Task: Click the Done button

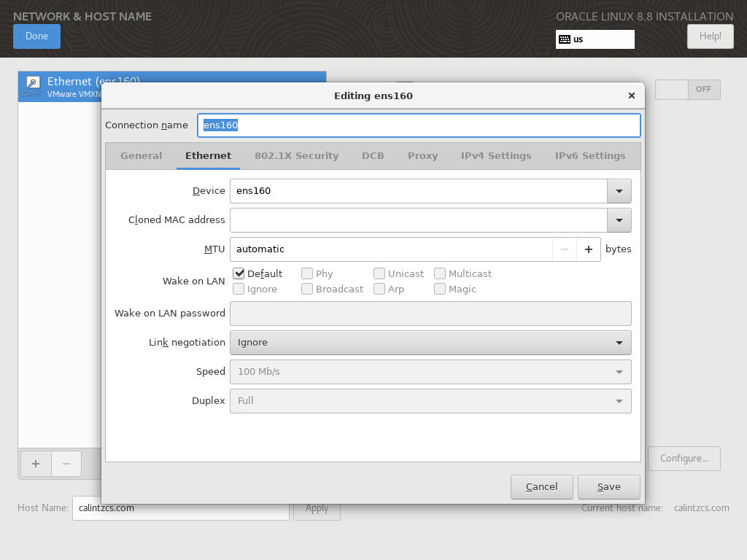Action: [36, 36]
